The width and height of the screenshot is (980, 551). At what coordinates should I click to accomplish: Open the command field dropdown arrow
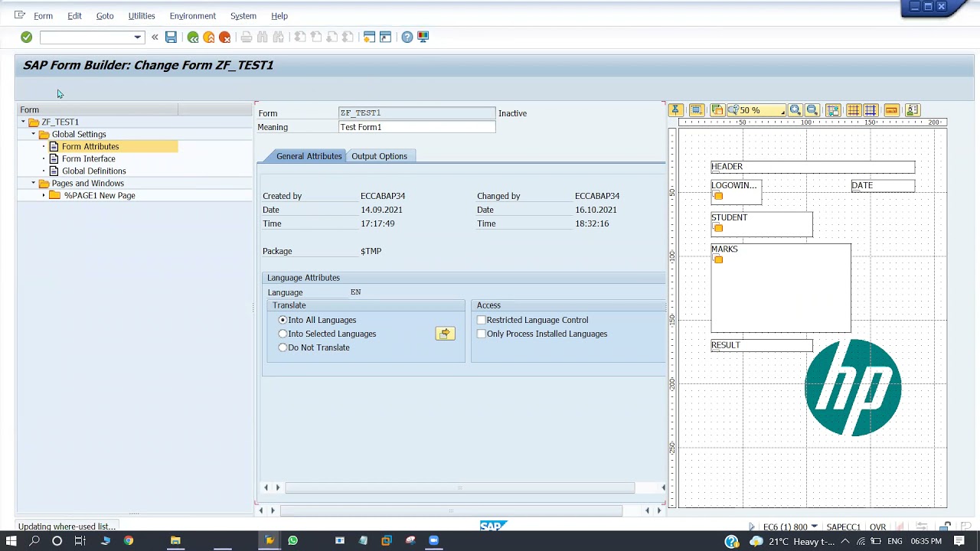tap(137, 37)
